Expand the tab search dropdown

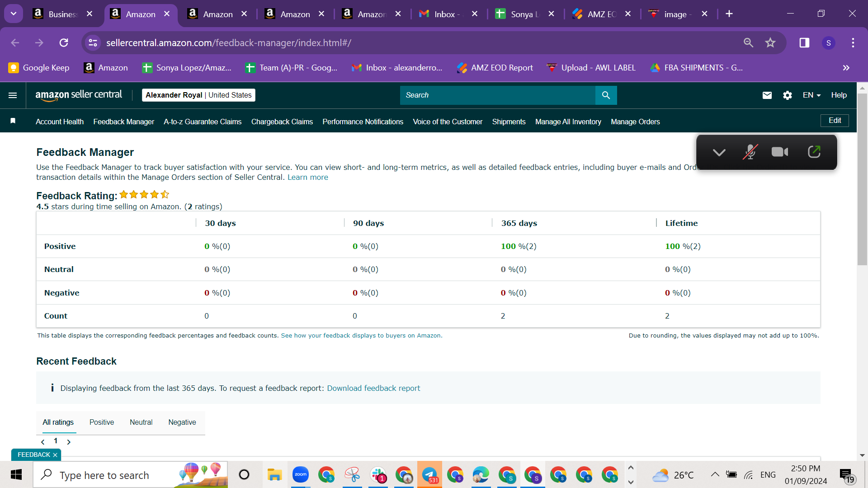click(x=14, y=14)
